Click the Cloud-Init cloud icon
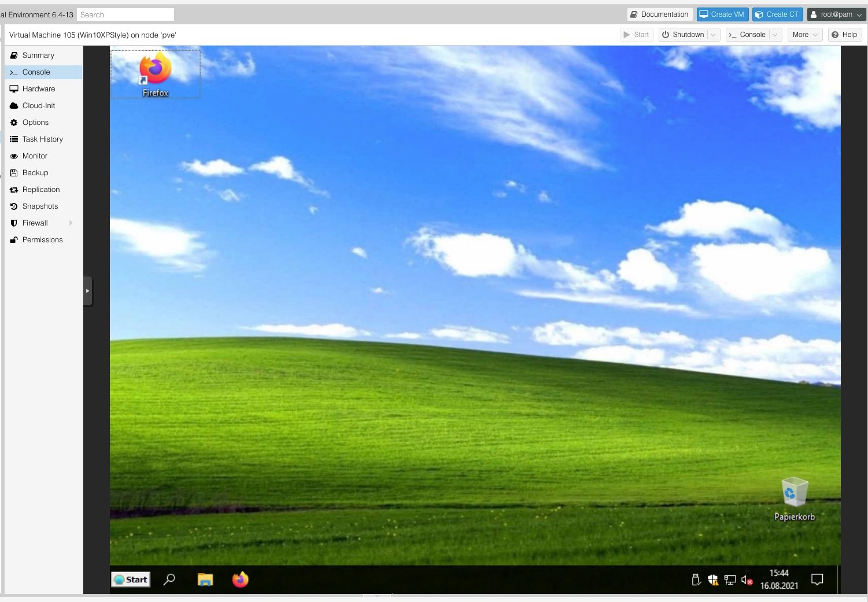The image size is (868, 602). [14, 106]
